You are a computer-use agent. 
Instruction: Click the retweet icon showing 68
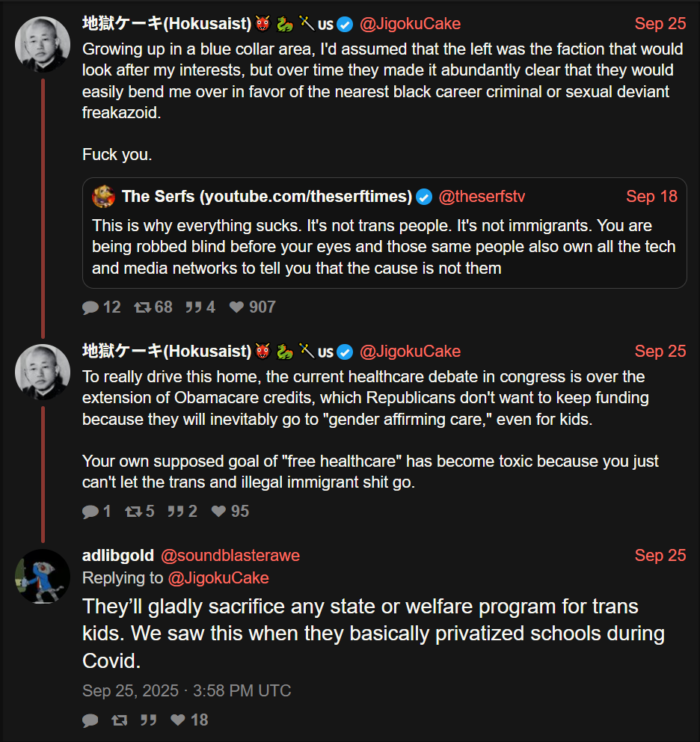142,307
